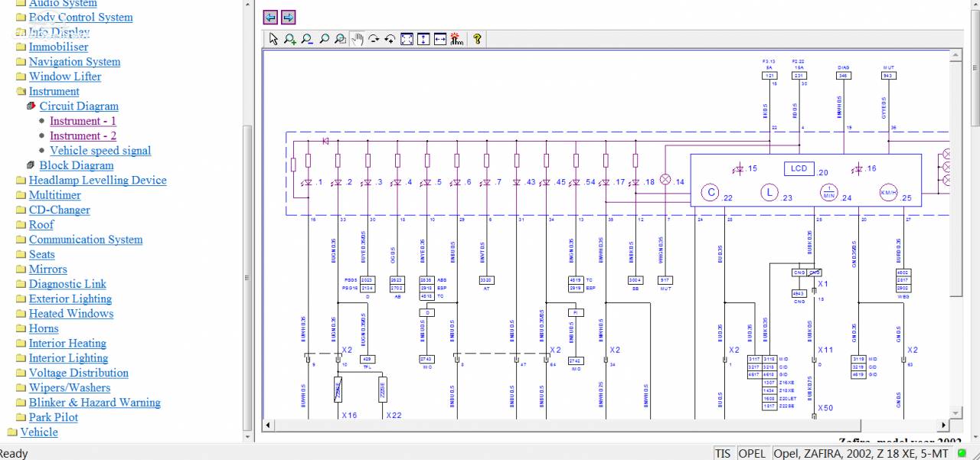980x460 pixels.
Task: Click the left arrow of diagram horizontal scrollbar
Action: [269, 425]
